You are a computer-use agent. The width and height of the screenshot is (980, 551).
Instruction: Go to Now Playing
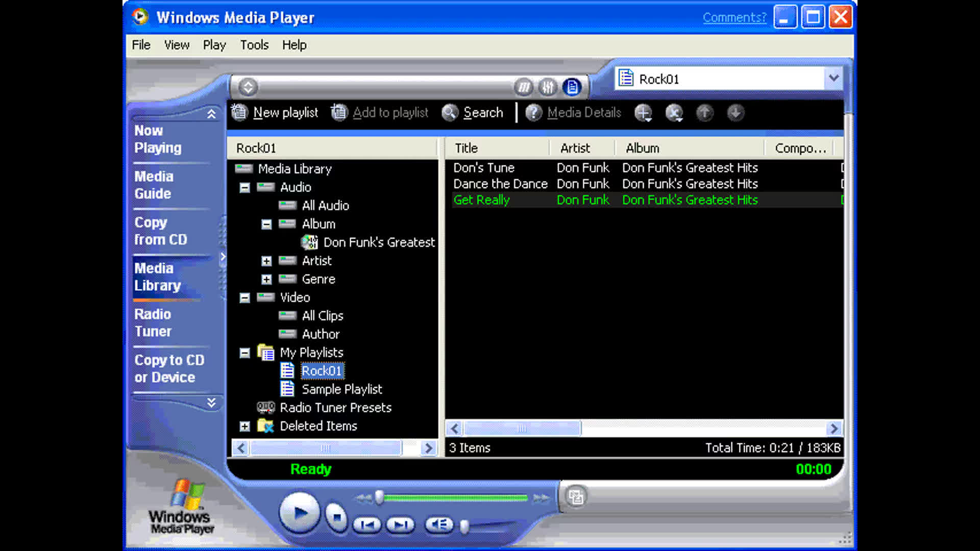point(158,139)
